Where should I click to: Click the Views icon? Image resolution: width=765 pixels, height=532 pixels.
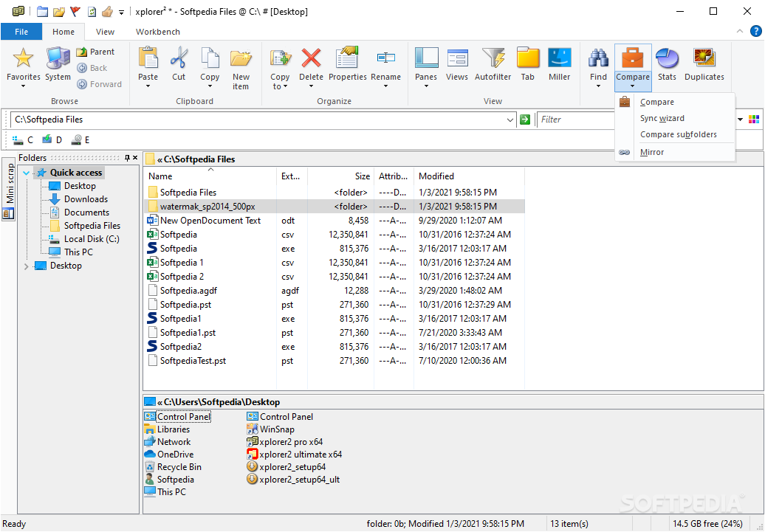click(x=457, y=58)
